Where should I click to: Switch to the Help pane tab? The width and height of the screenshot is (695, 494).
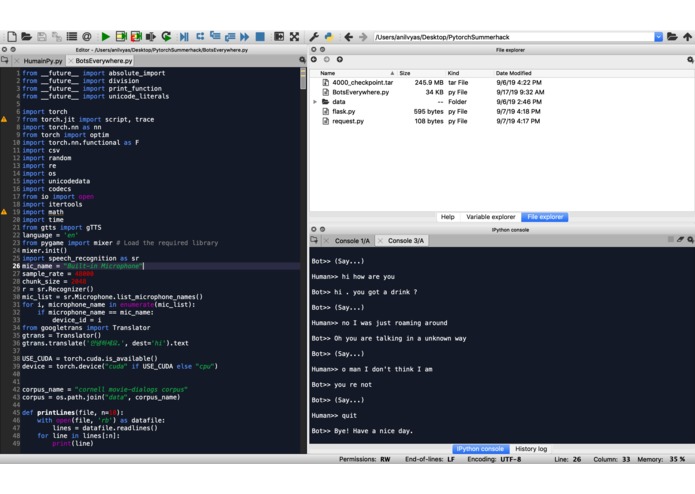pyautogui.click(x=448, y=217)
